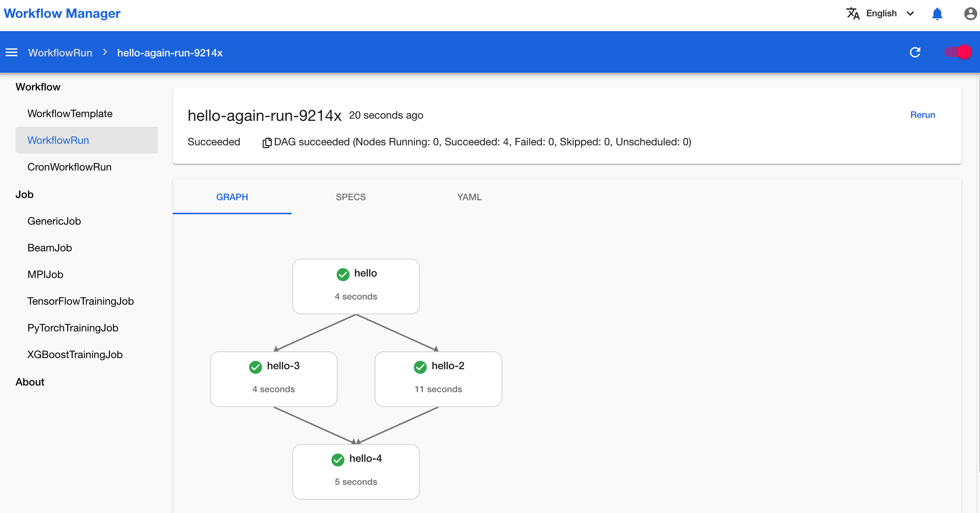Screen dimensions: 980x513
Task: Switch to the YAML tab
Action: click(x=469, y=197)
